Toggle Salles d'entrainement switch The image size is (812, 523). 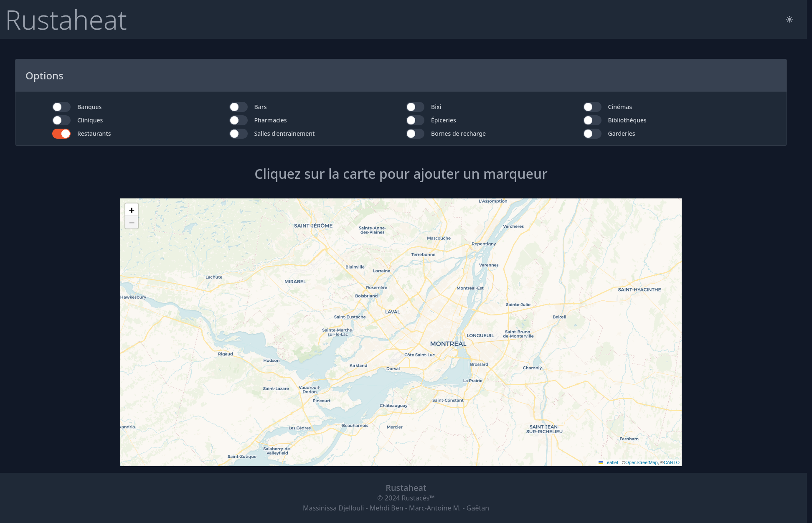click(239, 134)
